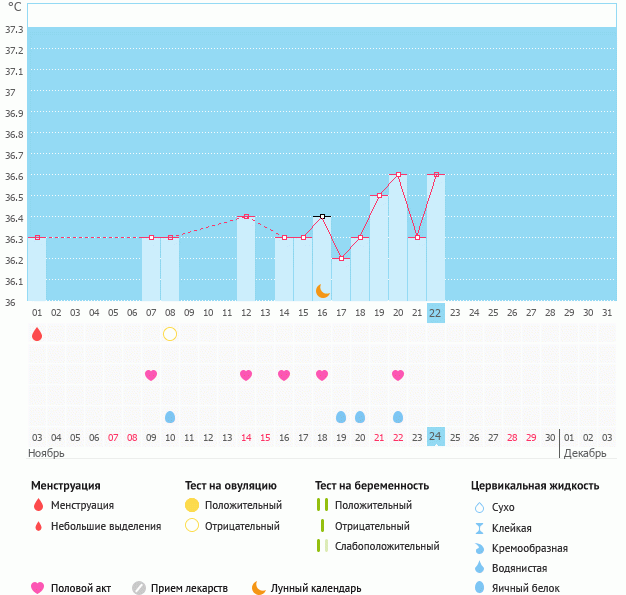Select the heart icon on cycle day 12

pos(246,375)
